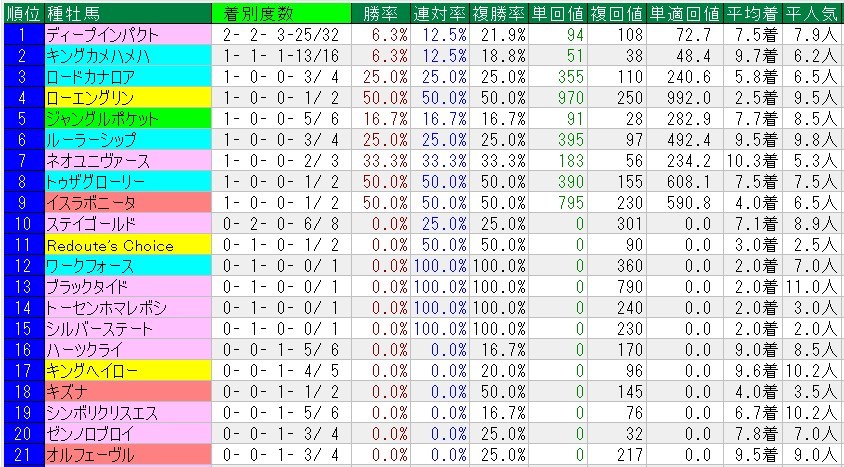844x467 pixels.
Task: Sort by the 順位 column header
Action: 22,13
